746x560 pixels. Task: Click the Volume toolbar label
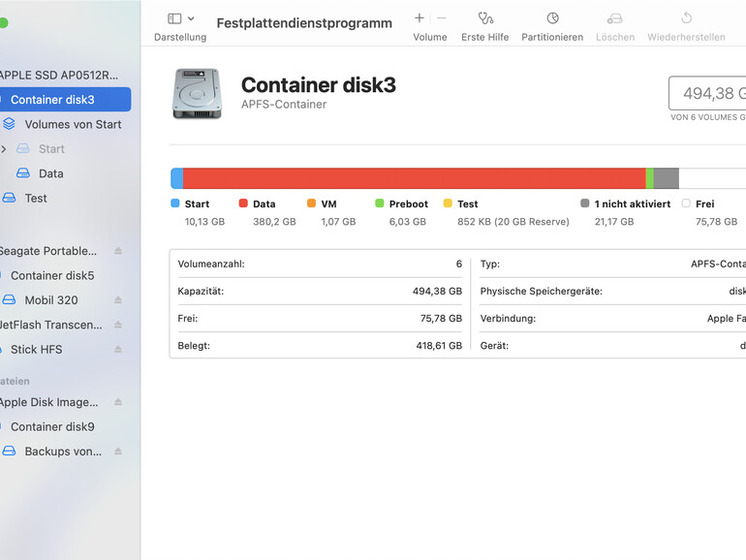tap(429, 37)
